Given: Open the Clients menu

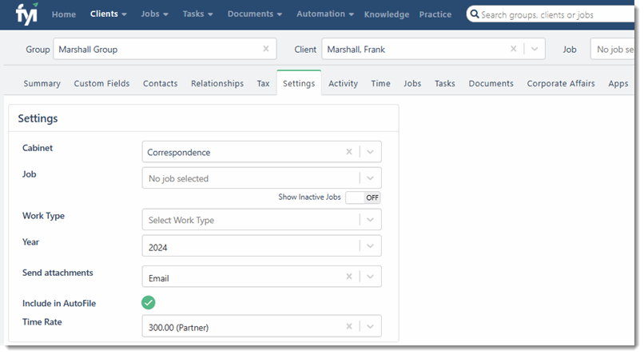Looking at the screenshot, I should coord(109,14).
